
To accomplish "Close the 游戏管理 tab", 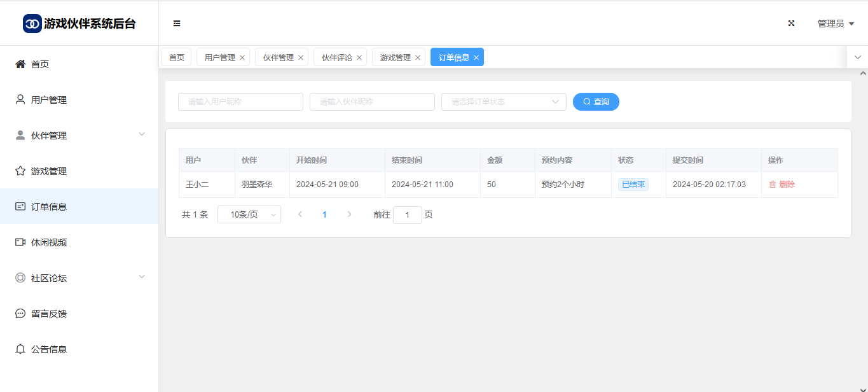I will 418,58.
